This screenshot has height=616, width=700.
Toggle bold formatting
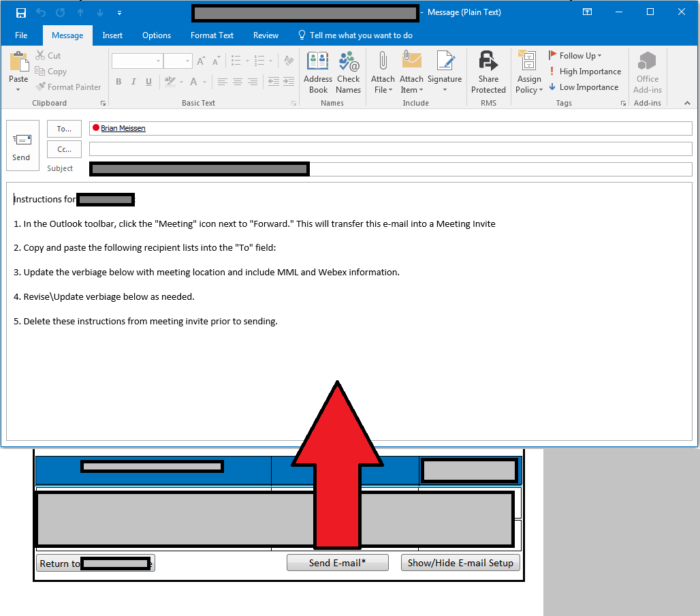[118, 81]
